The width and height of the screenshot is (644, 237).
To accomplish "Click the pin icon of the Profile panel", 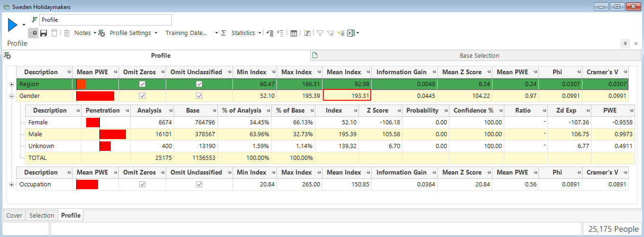I will 625,44.
